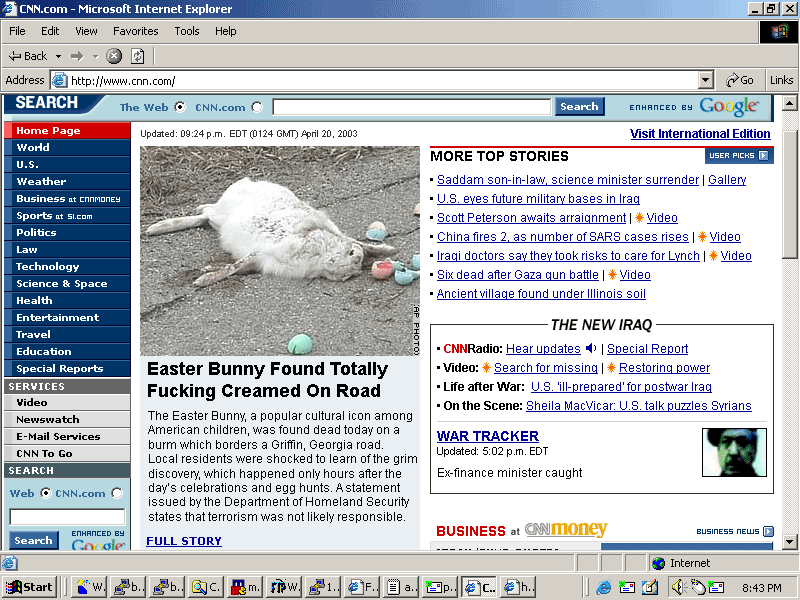Image resolution: width=800 pixels, height=600 pixels.
Task: Click the speaker icon next to Hear updates
Action: pos(591,348)
